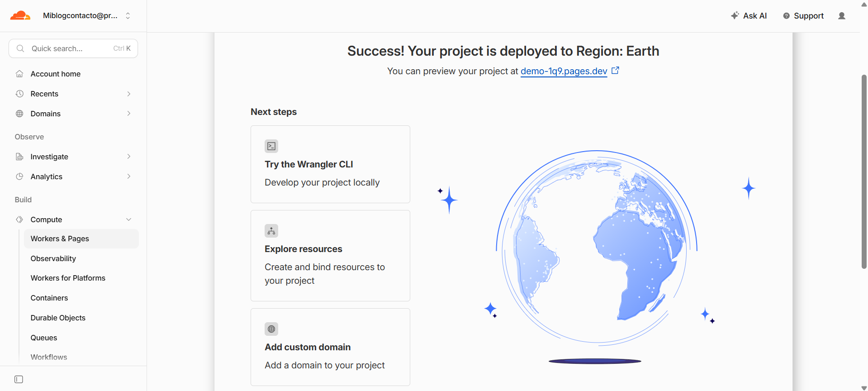868x391 pixels.
Task: Open Observability under Compute
Action: point(53,258)
